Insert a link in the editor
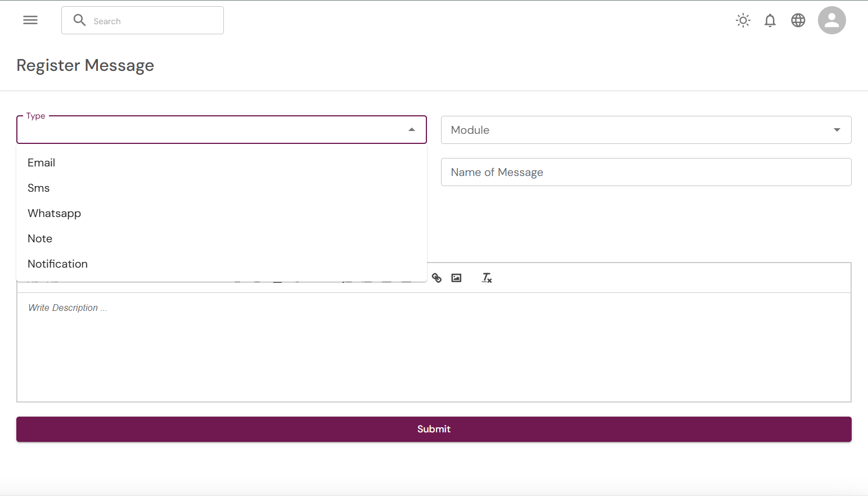This screenshot has height=497, width=868. tap(437, 278)
